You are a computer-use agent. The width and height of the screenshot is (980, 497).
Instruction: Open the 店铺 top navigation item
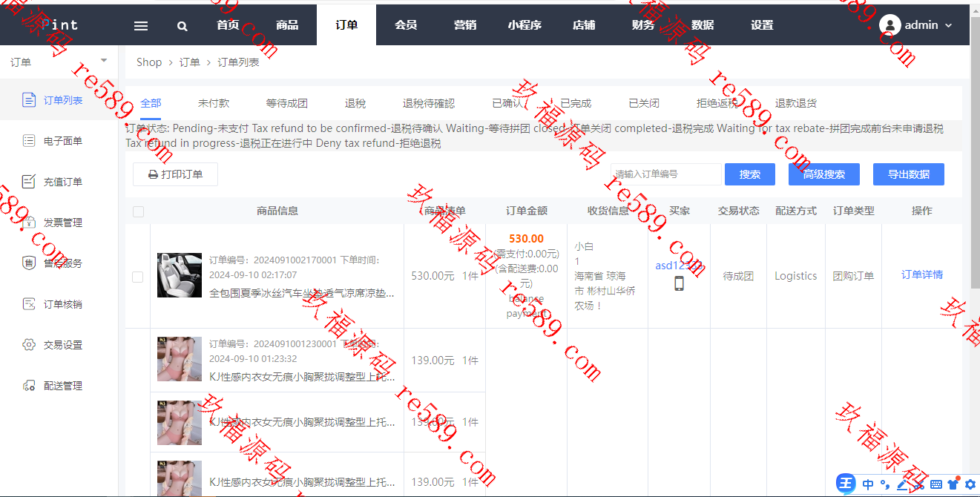tap(584, 25)
